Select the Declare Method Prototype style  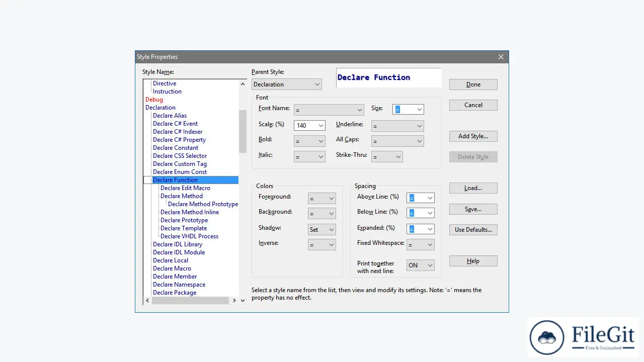tap(203, 204)
